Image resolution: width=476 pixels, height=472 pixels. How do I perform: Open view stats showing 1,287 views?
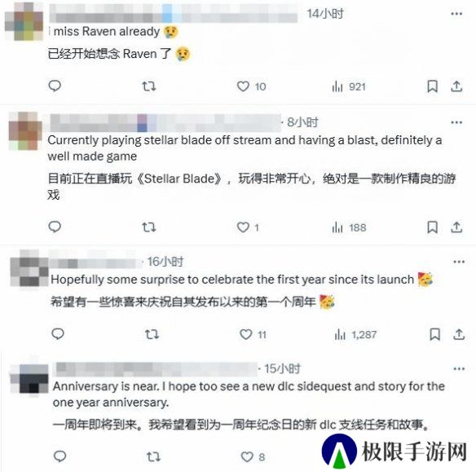point(355,335)
